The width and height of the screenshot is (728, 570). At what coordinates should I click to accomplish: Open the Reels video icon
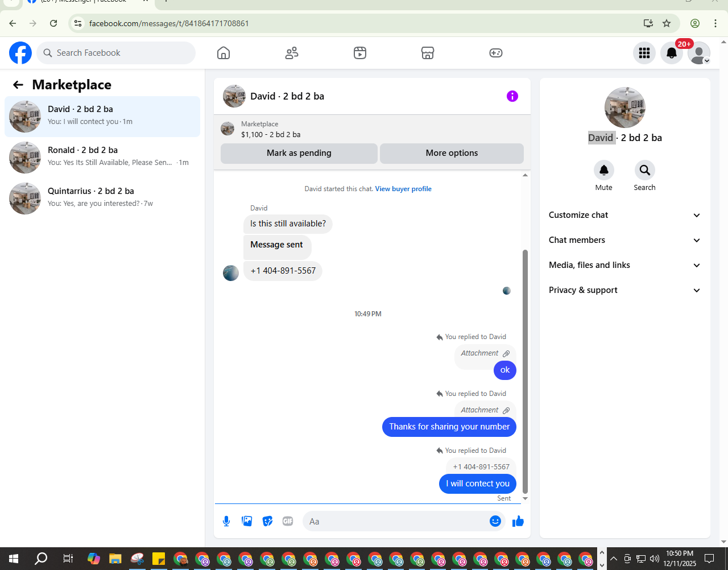(360, 53)
